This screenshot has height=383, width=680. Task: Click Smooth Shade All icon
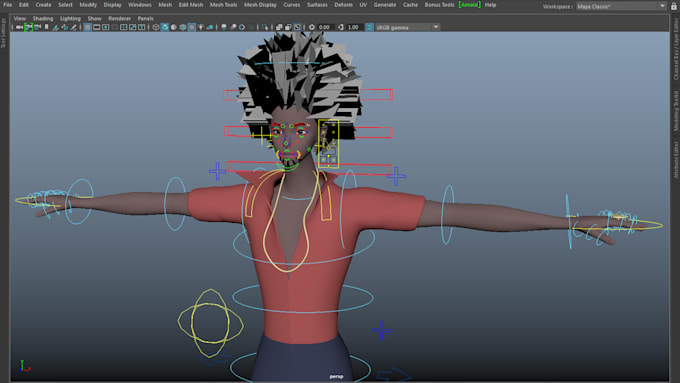pos(165,27)
